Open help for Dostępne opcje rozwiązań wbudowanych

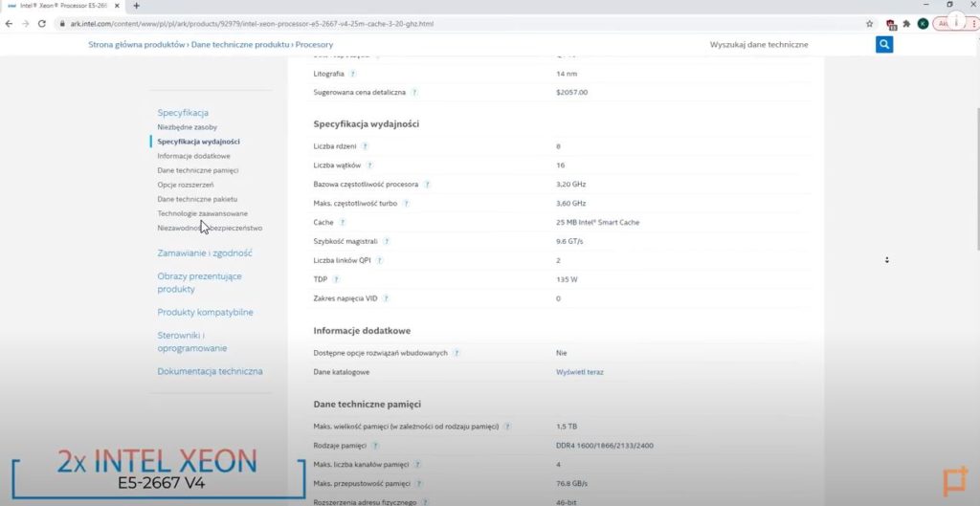pos(457,353)
